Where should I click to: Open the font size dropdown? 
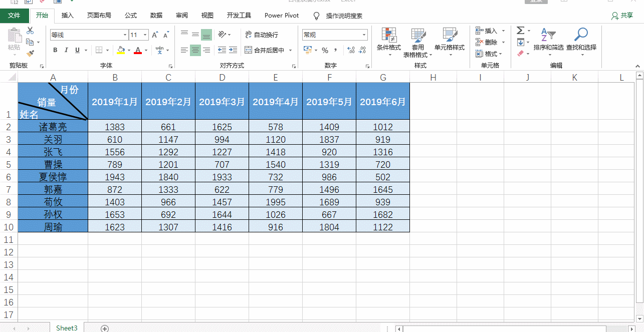(145, 35)
